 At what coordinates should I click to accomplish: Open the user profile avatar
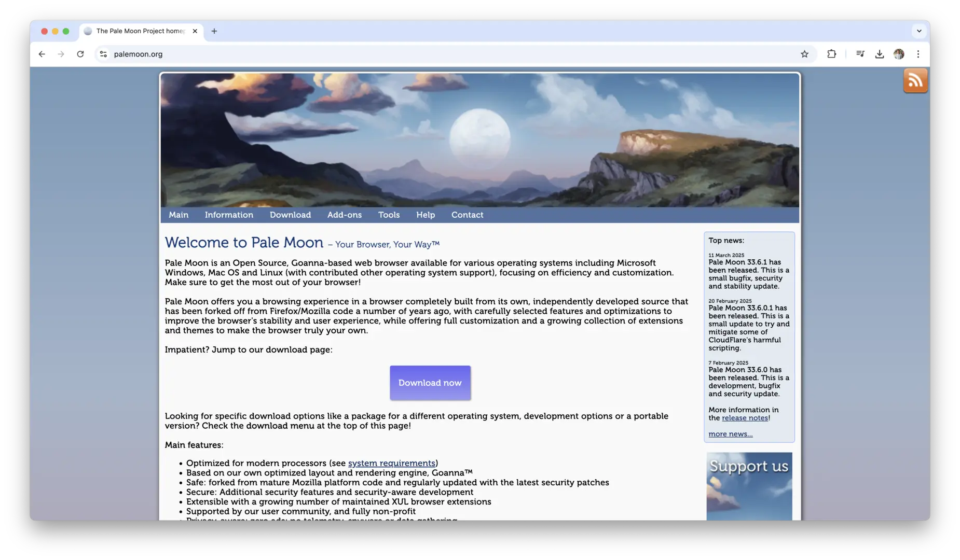coord(899,54)
